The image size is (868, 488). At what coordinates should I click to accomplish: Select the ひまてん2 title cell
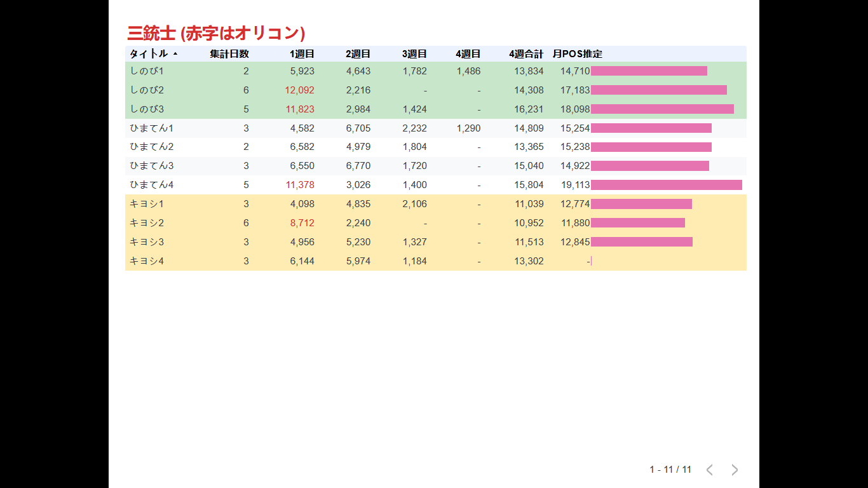coord(152,147)
